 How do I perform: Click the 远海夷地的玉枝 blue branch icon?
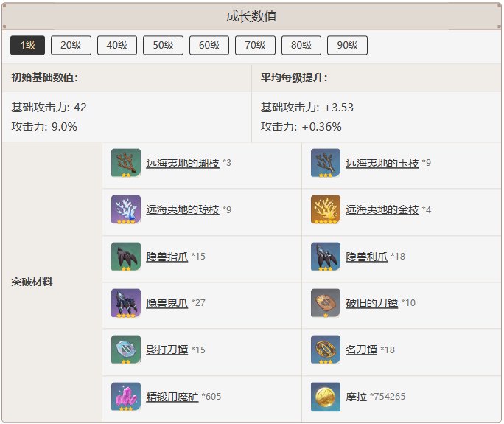click(x=326, y=163)
